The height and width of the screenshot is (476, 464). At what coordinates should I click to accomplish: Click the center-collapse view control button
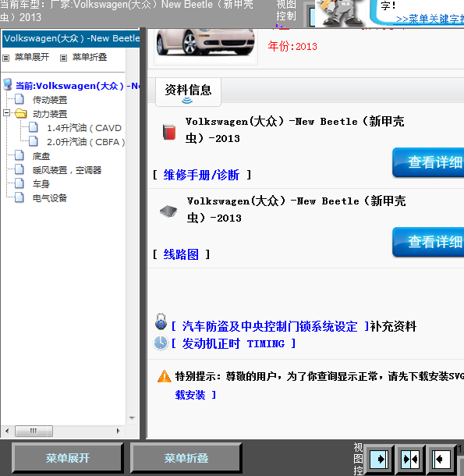coord(410,460)
